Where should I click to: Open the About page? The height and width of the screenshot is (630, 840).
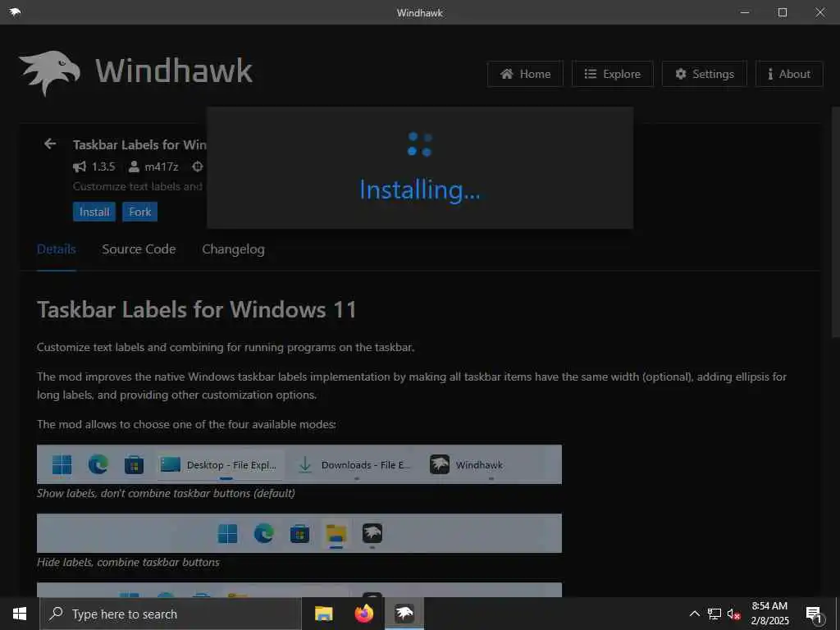(789, 74)
